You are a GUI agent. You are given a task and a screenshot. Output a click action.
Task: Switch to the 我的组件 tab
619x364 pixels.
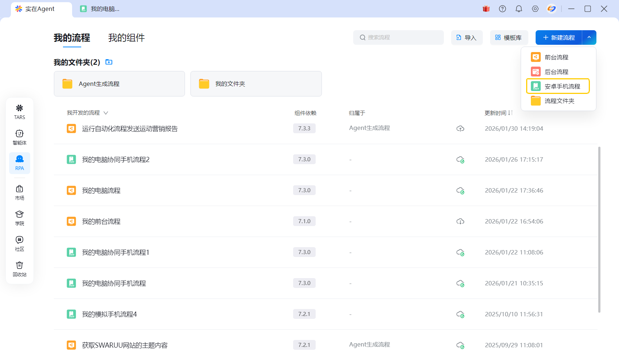(126, 38)
